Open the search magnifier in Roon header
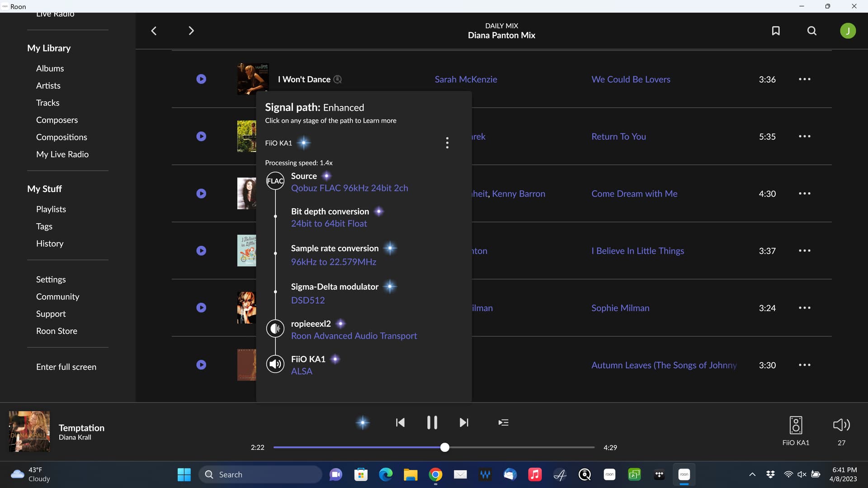 [812, 31]
